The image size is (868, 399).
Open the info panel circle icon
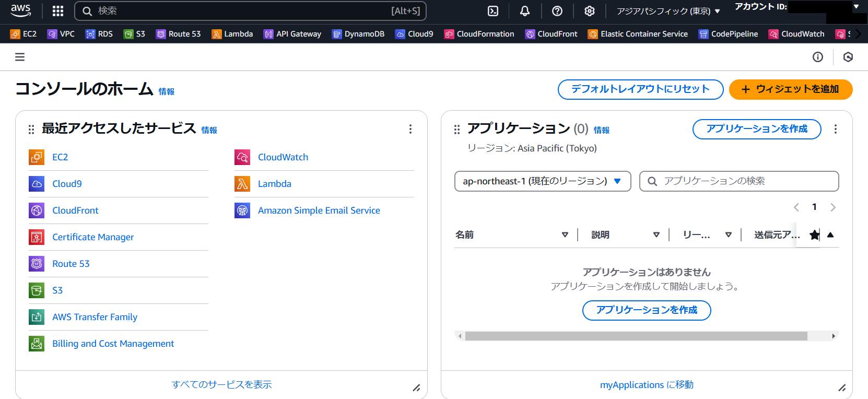(x=818, y=57)
